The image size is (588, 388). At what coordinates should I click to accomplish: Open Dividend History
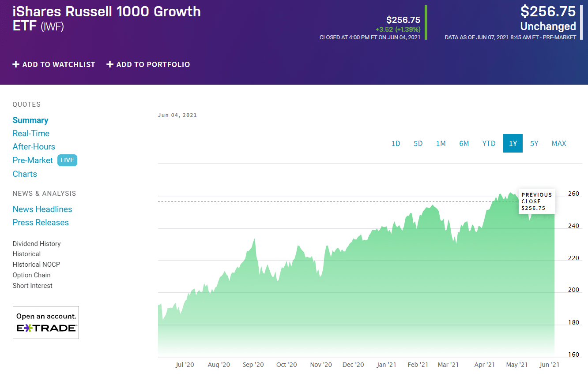pos(37,244)
